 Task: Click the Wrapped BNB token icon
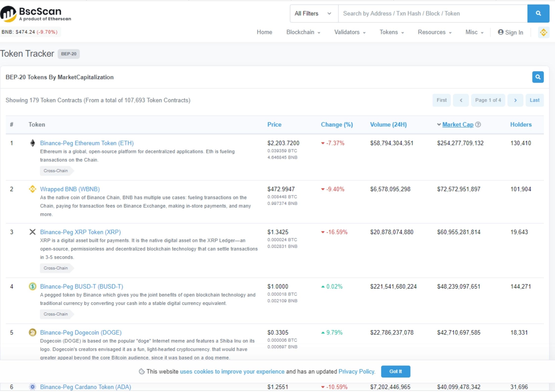coord(32,189)
